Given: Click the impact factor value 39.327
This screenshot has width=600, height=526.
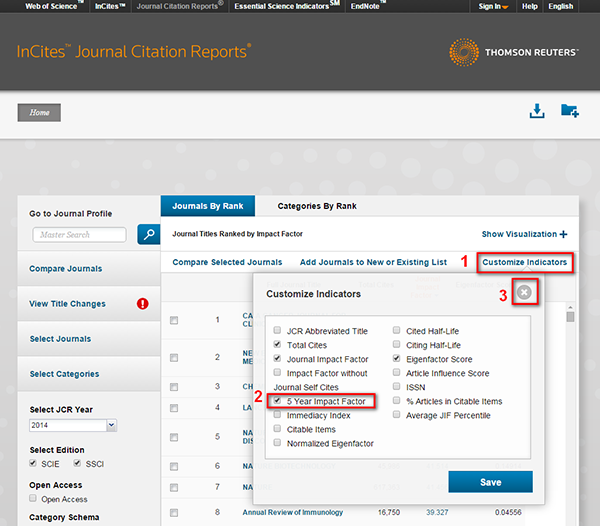Looking at the screenshot, I should click(437, 512).
